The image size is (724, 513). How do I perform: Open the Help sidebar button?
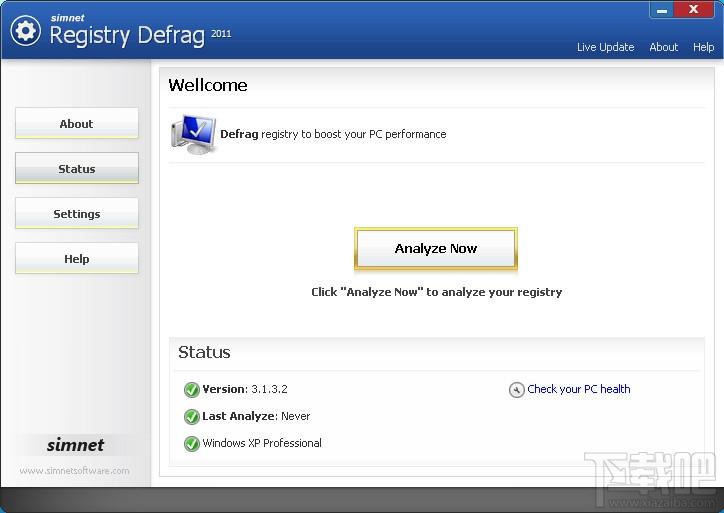(x=77, y=259)
